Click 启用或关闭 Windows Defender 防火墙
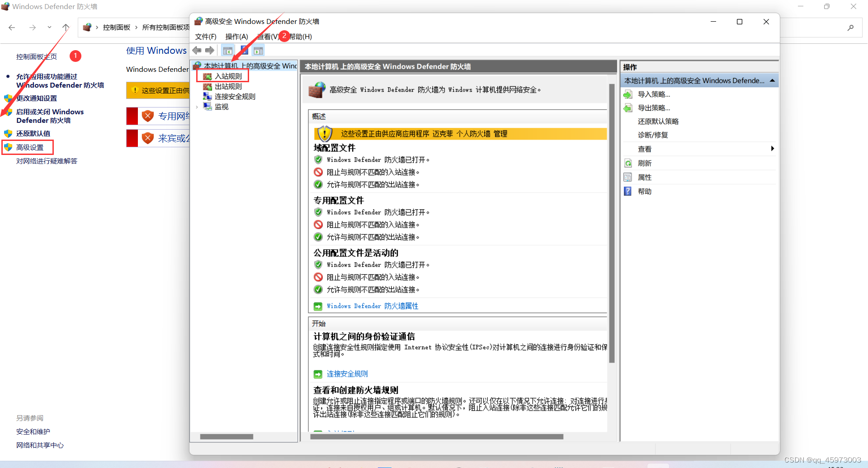Screen dimensions: 868x468 [x=50, y=116]
